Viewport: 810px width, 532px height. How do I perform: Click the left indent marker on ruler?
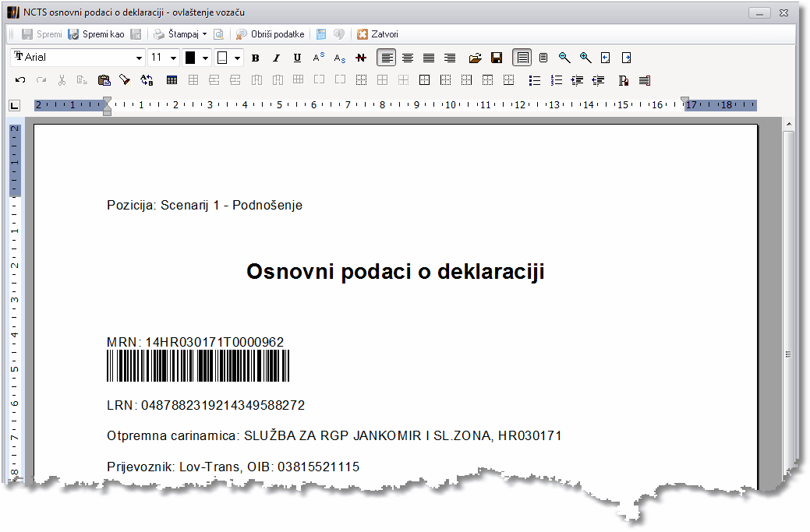(x=107, y=106)
